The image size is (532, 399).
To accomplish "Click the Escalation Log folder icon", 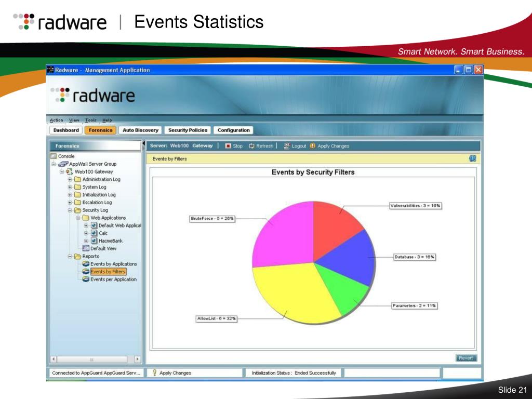I will click(78, 202).
